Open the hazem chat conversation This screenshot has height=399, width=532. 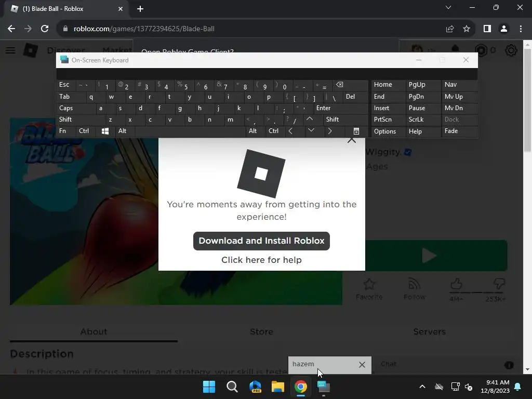click(303, 364)
